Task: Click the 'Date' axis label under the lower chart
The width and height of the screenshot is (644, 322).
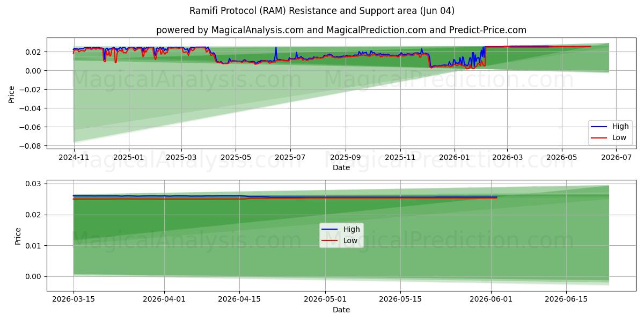Action: pos(341,310)
